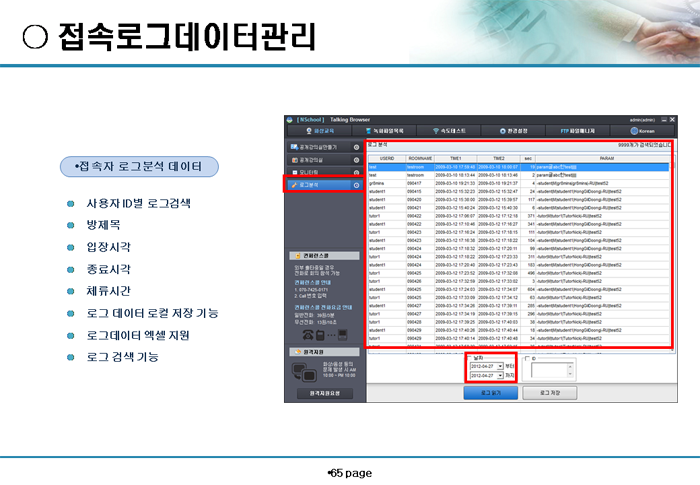The width and height of the screenshot is (700, 485).
Task: Click the TIME1 cell 2009-03-12 17:06:07
Action: coord(455,216)
